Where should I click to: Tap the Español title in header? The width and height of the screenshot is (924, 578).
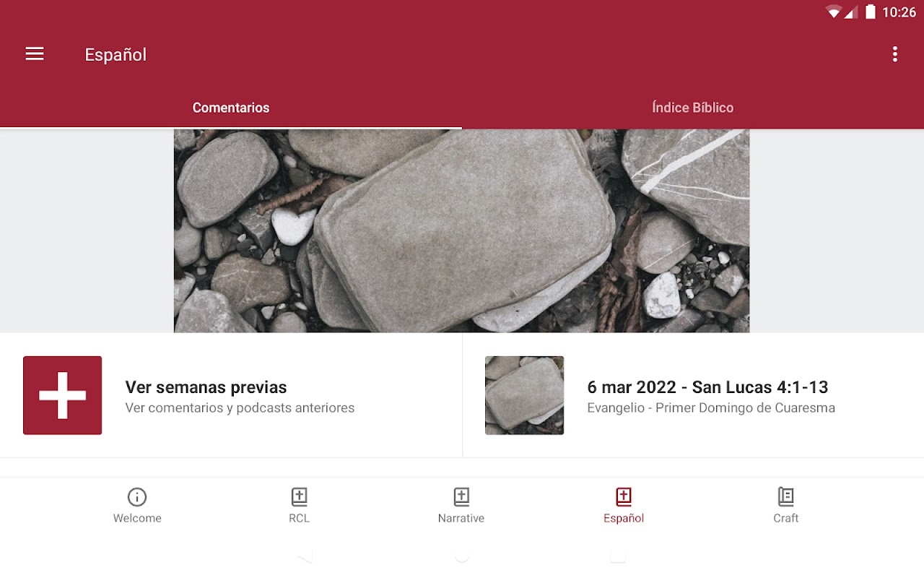115,55
